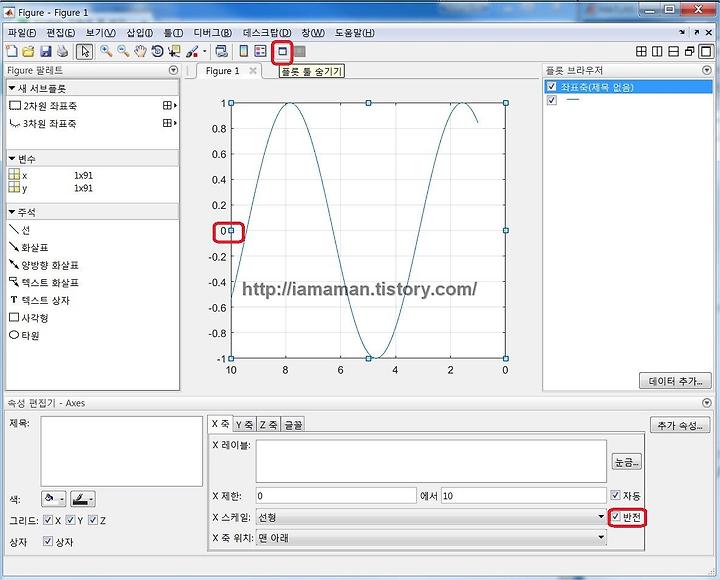Toggle the box (상자) checkbox

point(48,541)
